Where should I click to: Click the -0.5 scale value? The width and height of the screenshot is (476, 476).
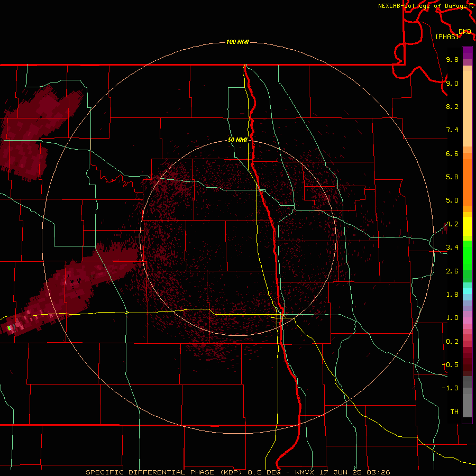tap(450, 365)
